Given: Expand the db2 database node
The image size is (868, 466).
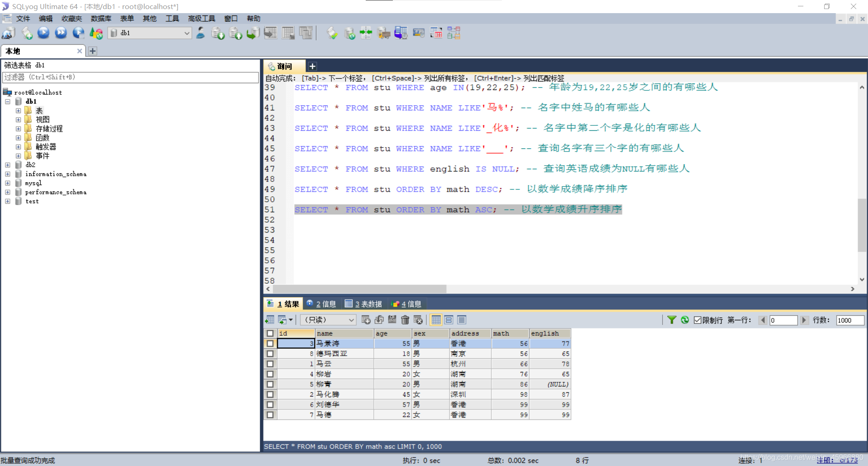Looking at the screenshot, I should pos(8,165).
